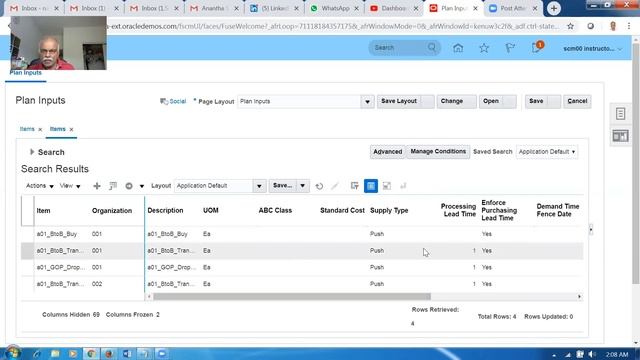Click the wrap icon at toolbar end

(x=403, y=186)
